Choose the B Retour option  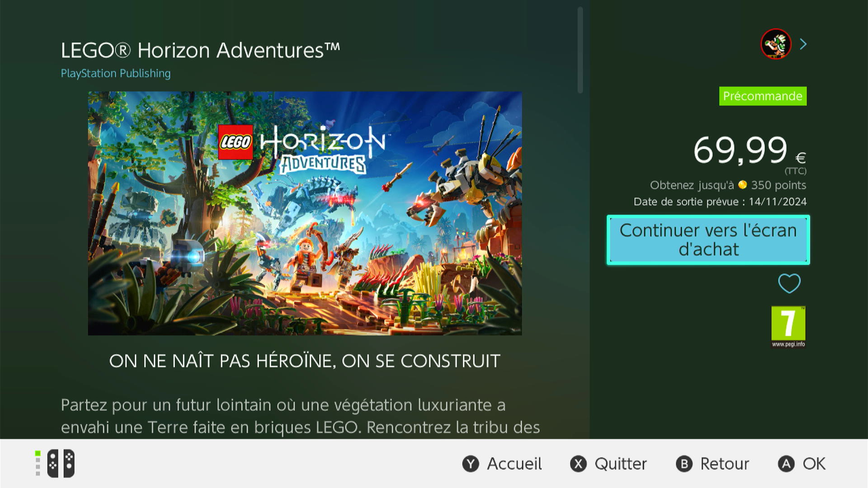[712, 464]
